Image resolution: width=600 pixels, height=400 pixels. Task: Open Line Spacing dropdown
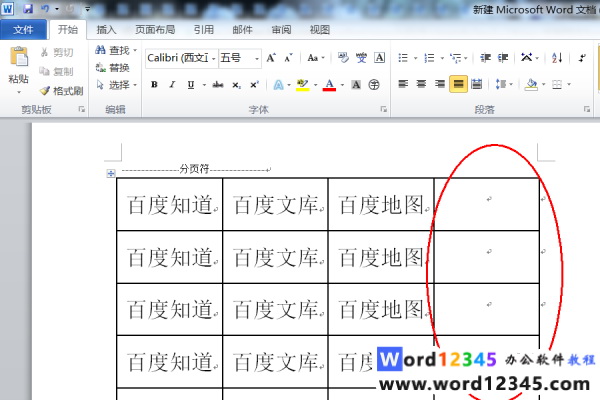[x=504, y=84]
